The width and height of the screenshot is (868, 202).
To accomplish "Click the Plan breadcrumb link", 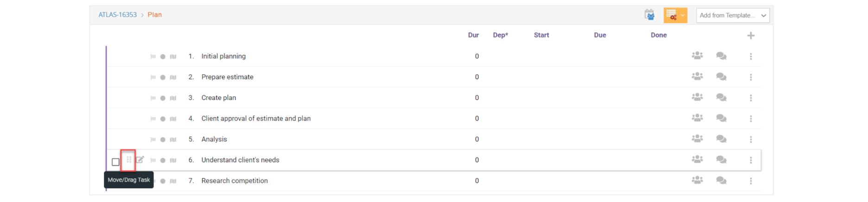I will (x=154, y=15).
